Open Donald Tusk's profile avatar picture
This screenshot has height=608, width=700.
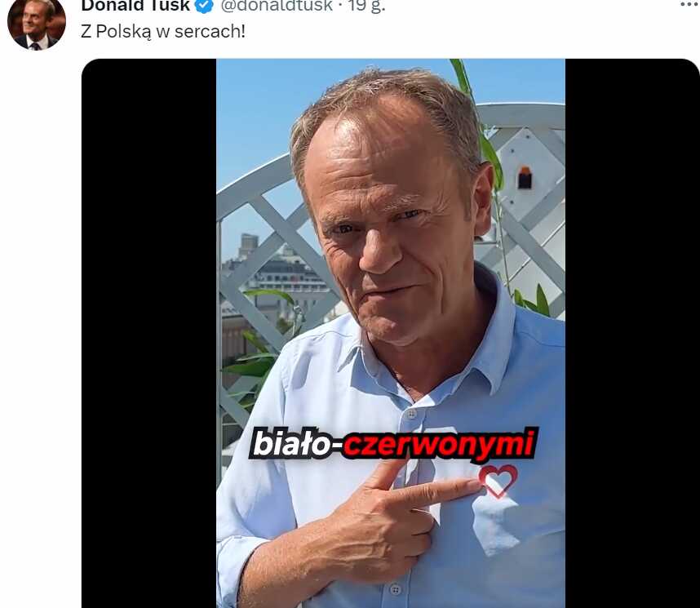37,23
